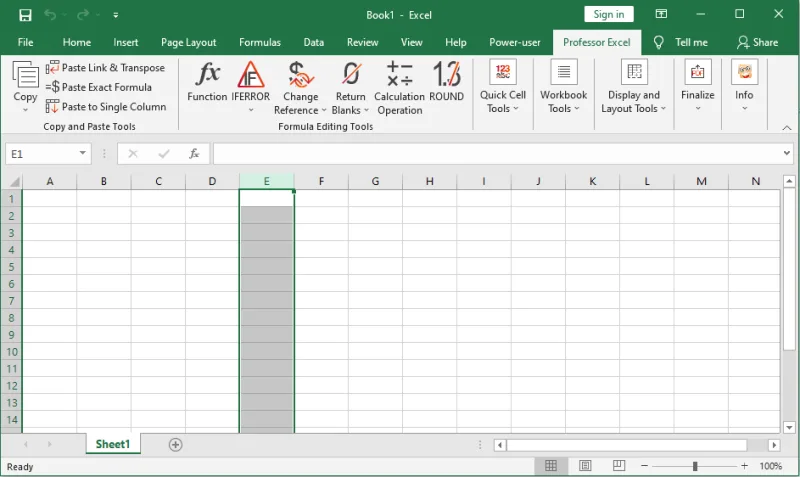Viewport: 800px width, 477px height.
Task: Collapse the ribbon with the chevron
Action: tap(787, 128)
